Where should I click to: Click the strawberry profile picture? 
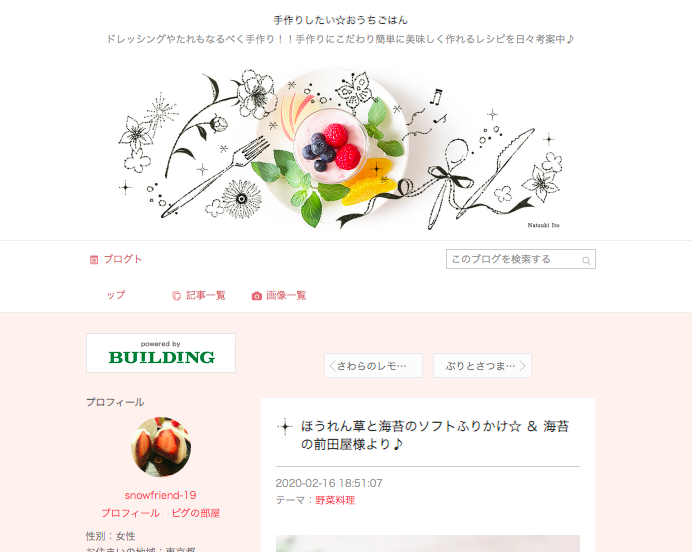pos(161,447)
